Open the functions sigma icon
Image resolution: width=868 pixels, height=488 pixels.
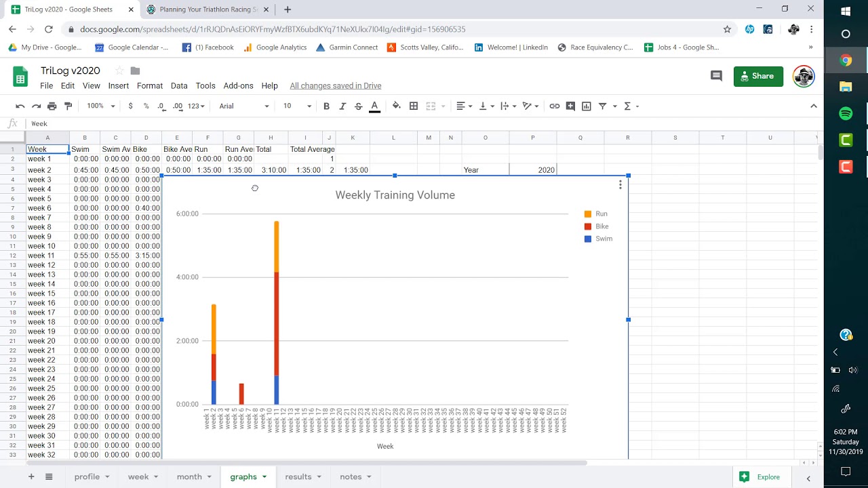coord(627,106)
